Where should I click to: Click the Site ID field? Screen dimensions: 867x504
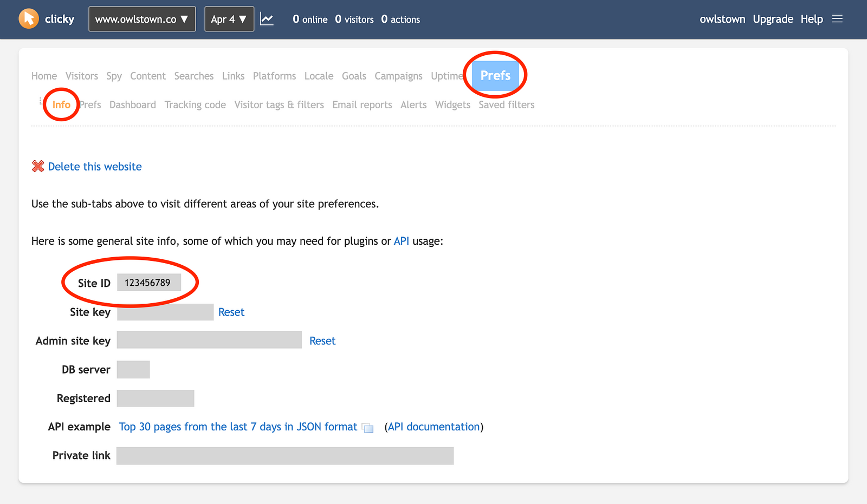tap(148, 283)
